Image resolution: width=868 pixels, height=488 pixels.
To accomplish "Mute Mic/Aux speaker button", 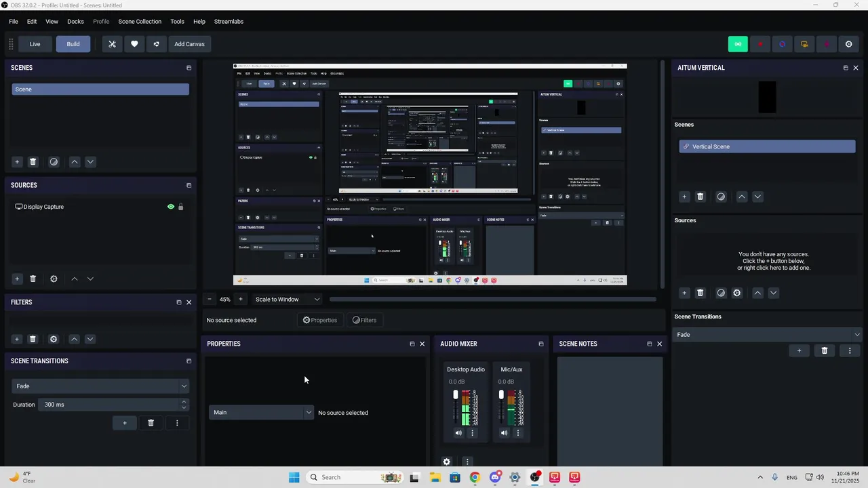I will pos(504,433).
